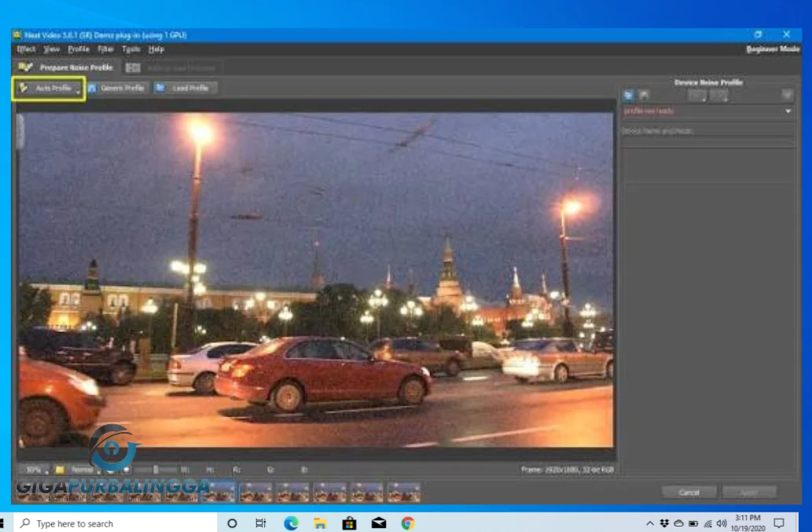The image size is (812, 532).
Task: Click the second greyed dropdown button under Device Noise Profile
Action: click(718, 95)
